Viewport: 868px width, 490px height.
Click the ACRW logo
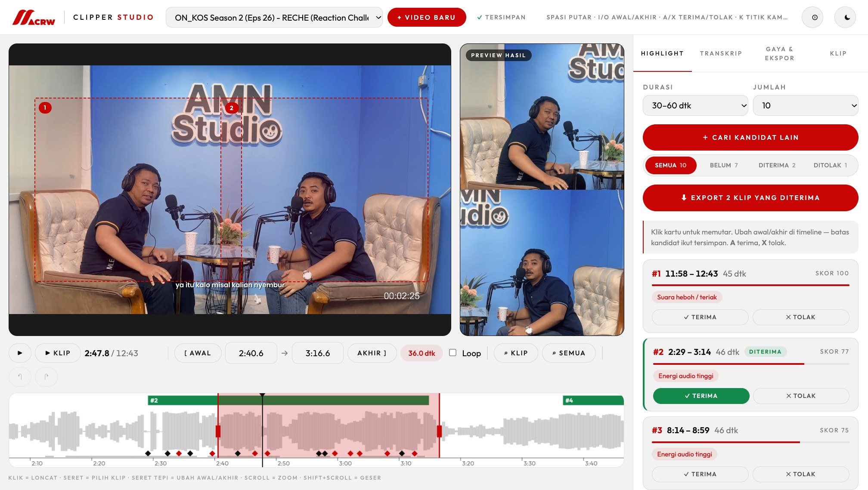34,17
